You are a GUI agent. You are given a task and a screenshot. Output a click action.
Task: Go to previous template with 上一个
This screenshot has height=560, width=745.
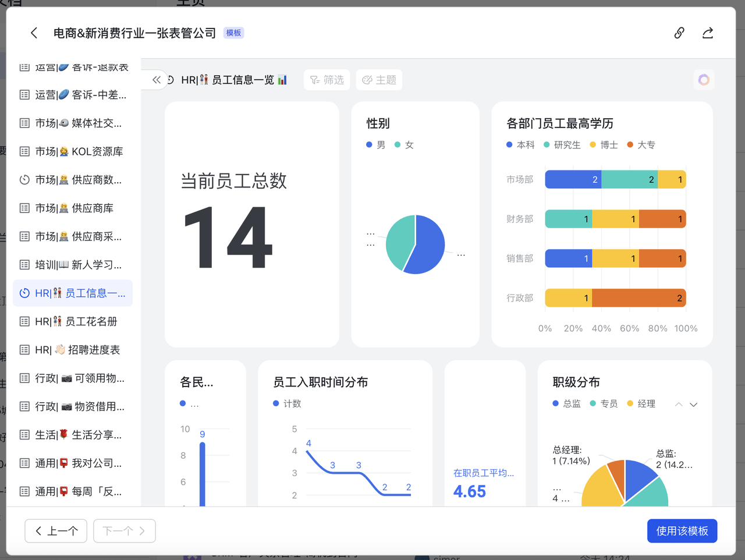pos(56,531)
